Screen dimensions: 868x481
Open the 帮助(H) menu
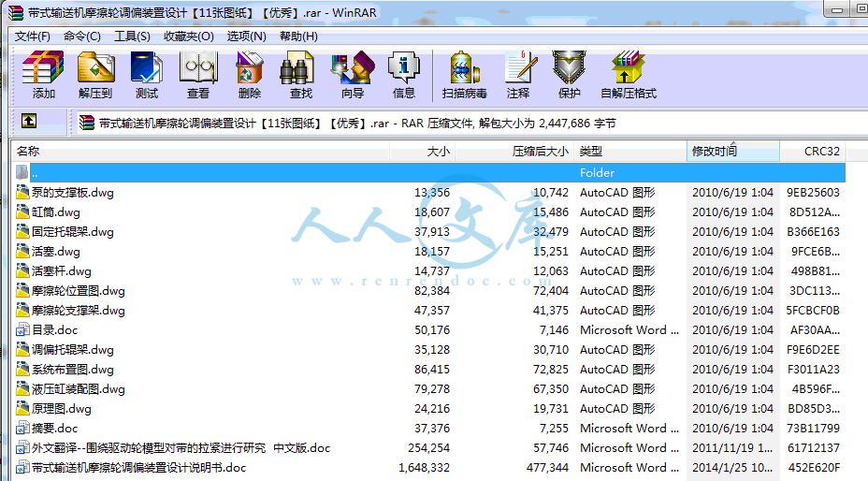coord(298,36)
